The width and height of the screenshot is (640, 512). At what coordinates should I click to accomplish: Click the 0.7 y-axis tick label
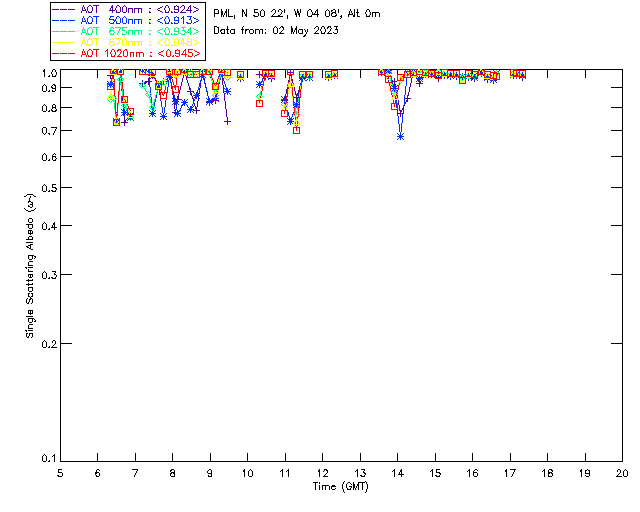tap(49, 131)
